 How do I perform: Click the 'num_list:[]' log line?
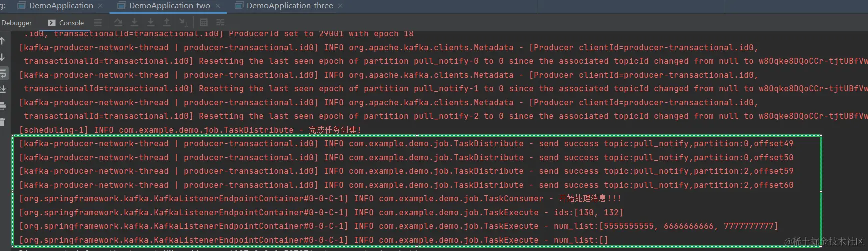314,240
